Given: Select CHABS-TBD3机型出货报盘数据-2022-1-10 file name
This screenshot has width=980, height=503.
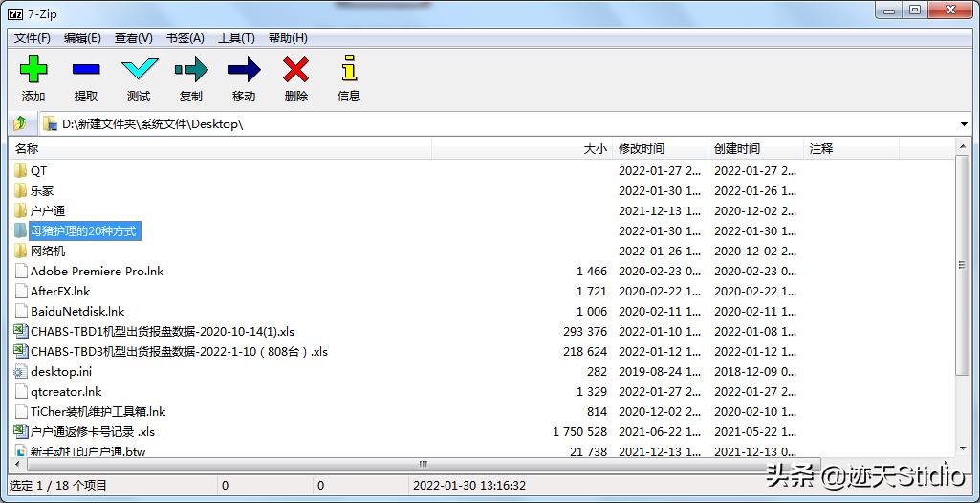Looking at the screenshot, I should click(x=180, y=351).
